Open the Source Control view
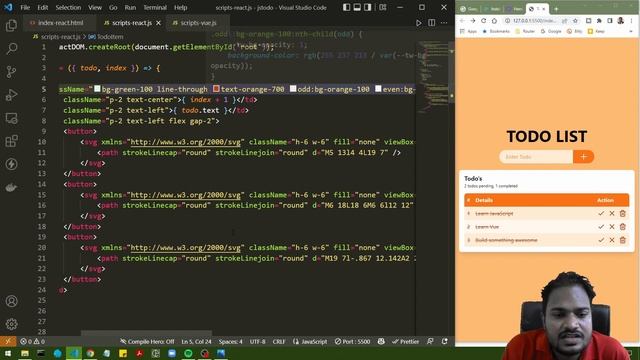The width and height of the screenshot is (640, 360). [11, 72]
